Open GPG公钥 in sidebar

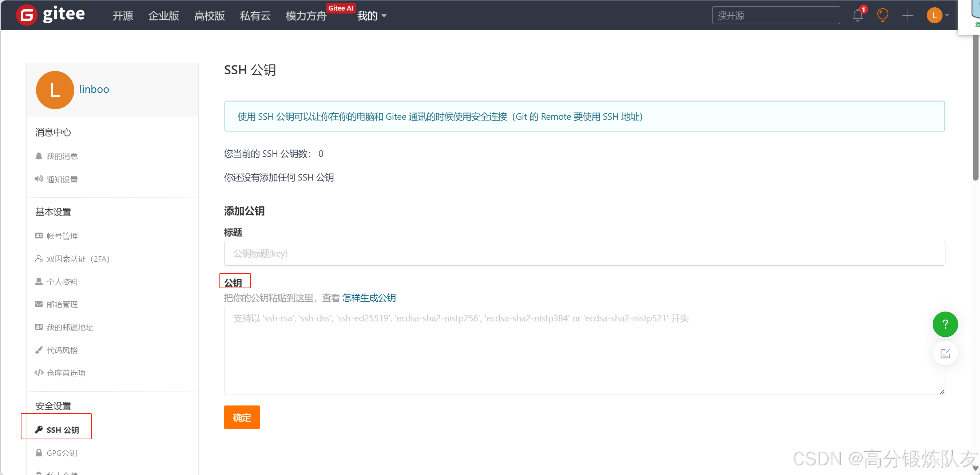[x=62, y=453]
